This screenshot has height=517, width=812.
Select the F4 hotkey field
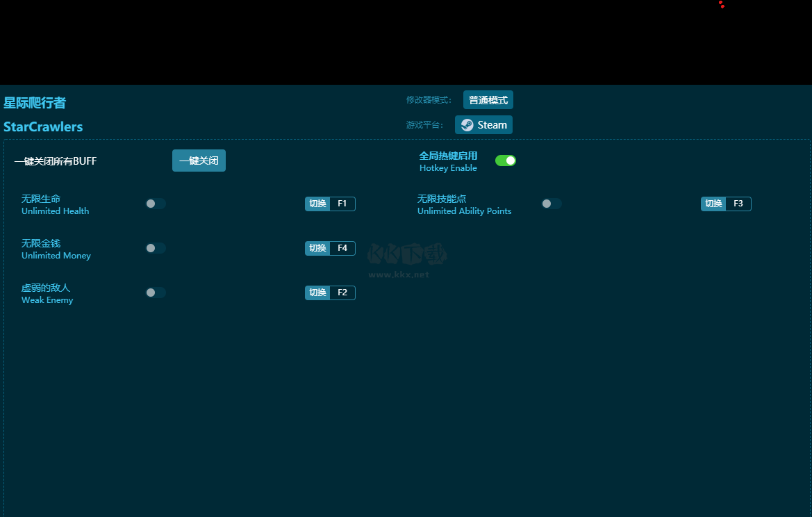(x=342, y=248)
